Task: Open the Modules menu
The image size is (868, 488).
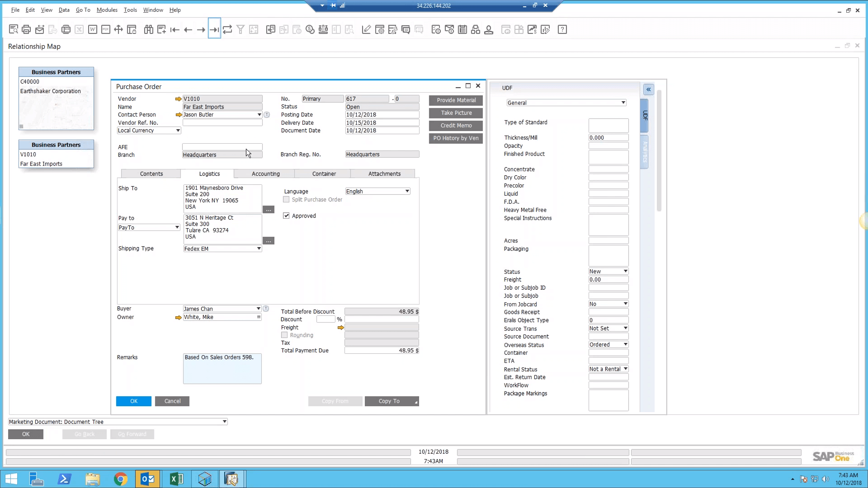Action: tap(107, 9)
